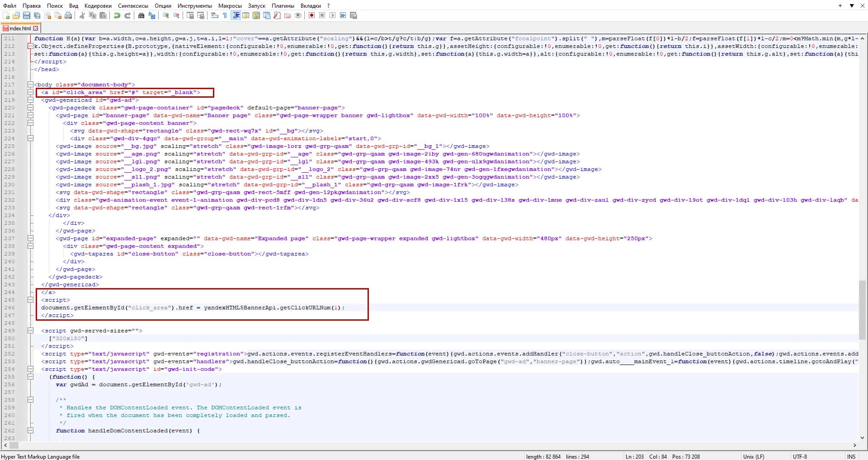This screenshot has width=868, height=460.
Task: Click UTF-8 encoding in status bar
Action: tap(800, 456)
